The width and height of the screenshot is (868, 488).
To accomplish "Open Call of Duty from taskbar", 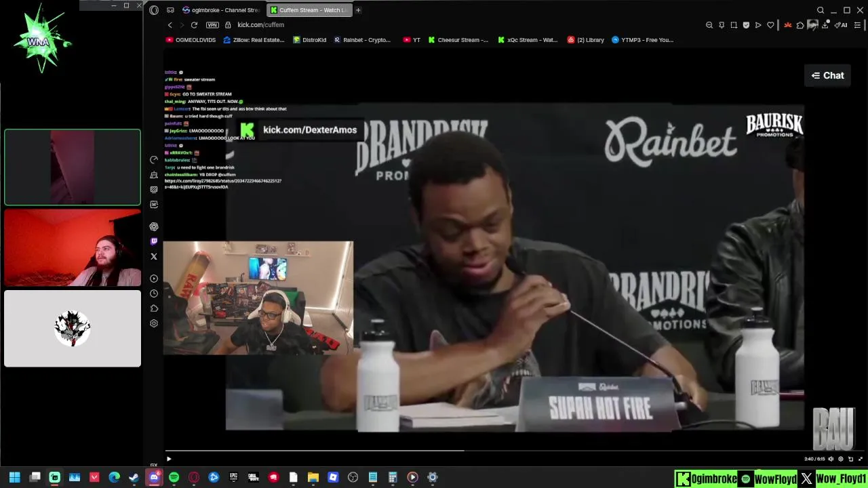I will pyautogui.click(x=253, y=477).
